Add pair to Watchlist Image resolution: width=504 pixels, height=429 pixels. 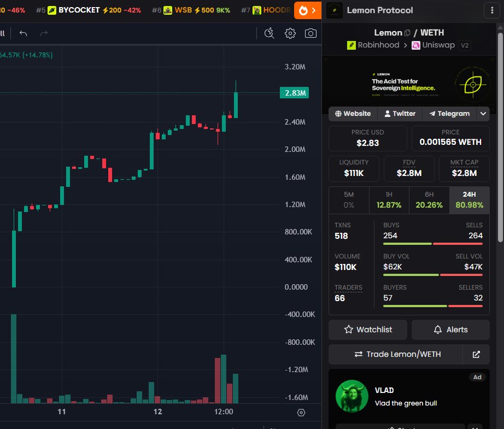point(368,330)
